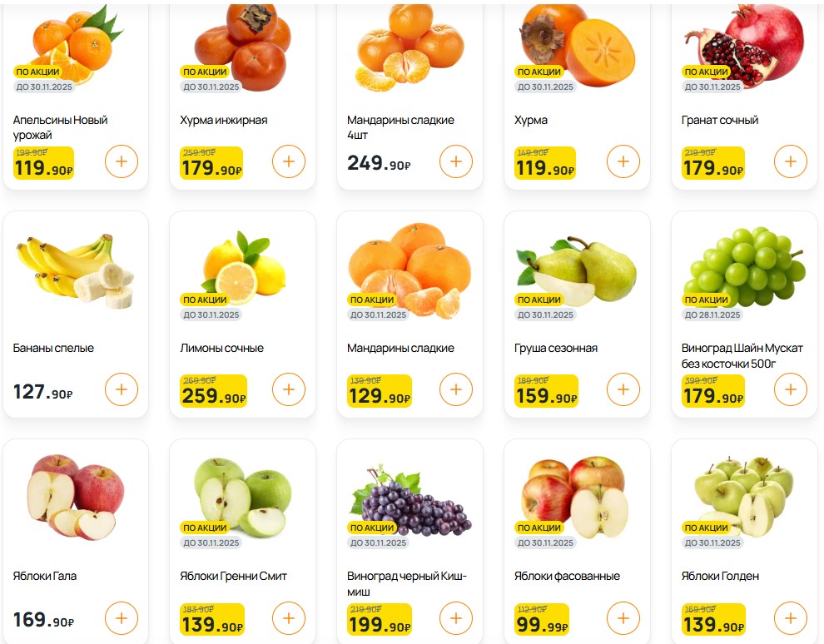Open the Яблоки фасованные product title
This screenshot has height=644, width=824.
(567, 576)
